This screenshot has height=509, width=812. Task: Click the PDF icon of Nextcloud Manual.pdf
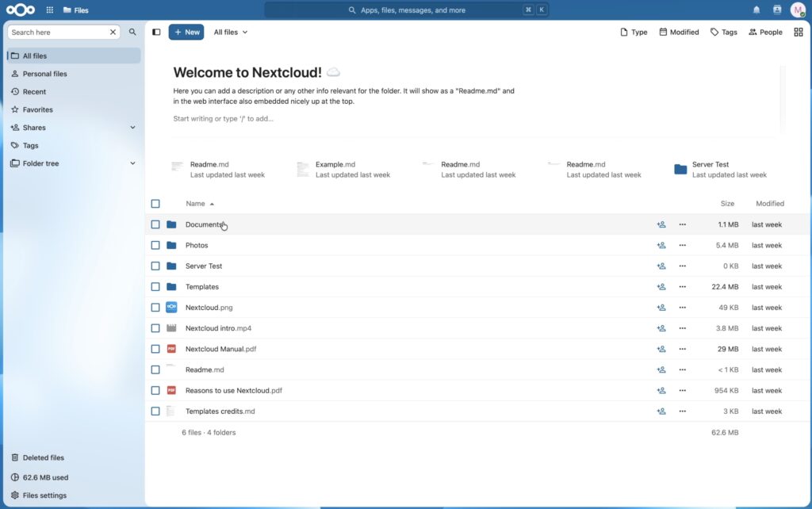171,349
